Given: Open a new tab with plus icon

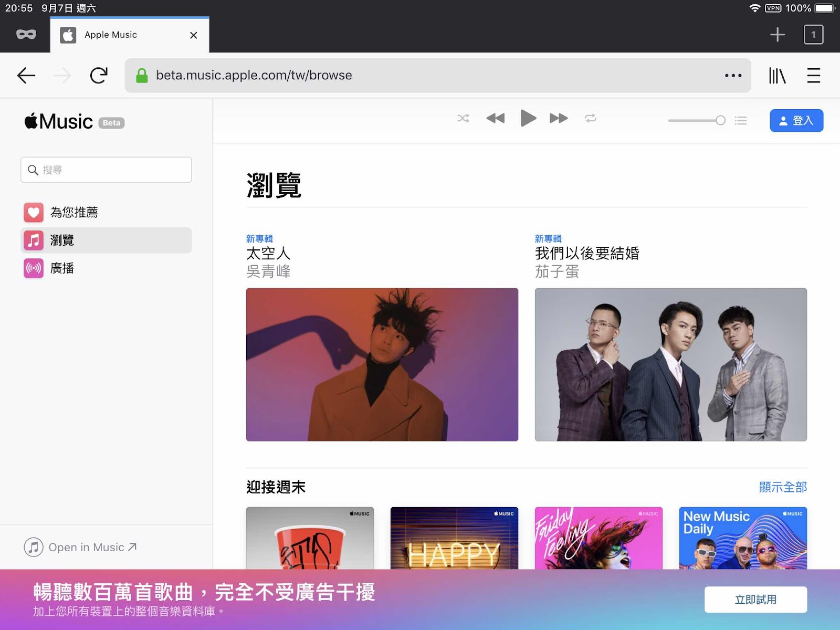Looking at the screenshot, I should [x=778, y=35].
